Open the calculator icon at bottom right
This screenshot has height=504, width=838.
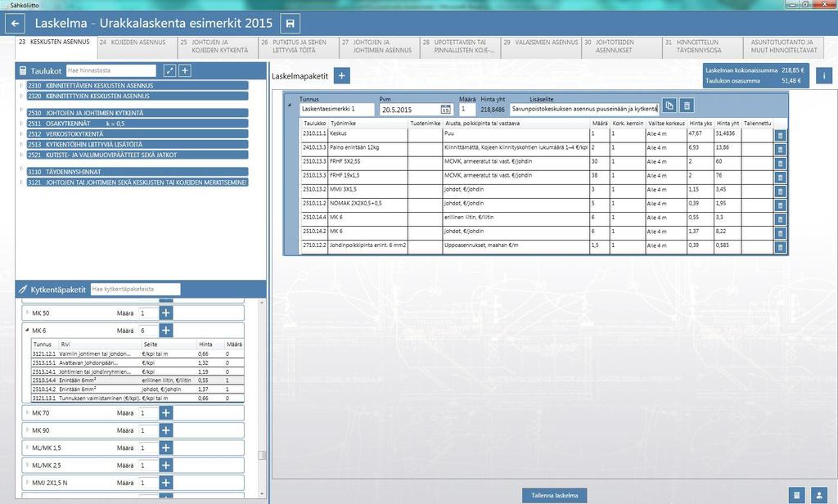point(796,495)
